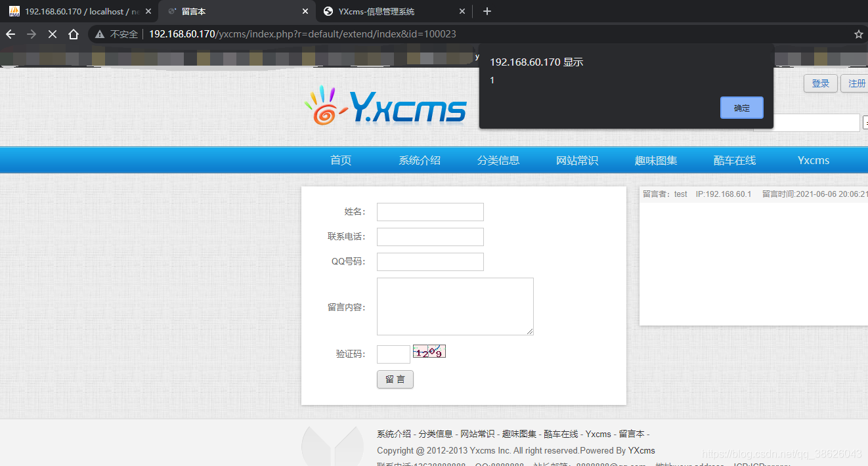Click footer link 系统介绍

tap(394, 434)
